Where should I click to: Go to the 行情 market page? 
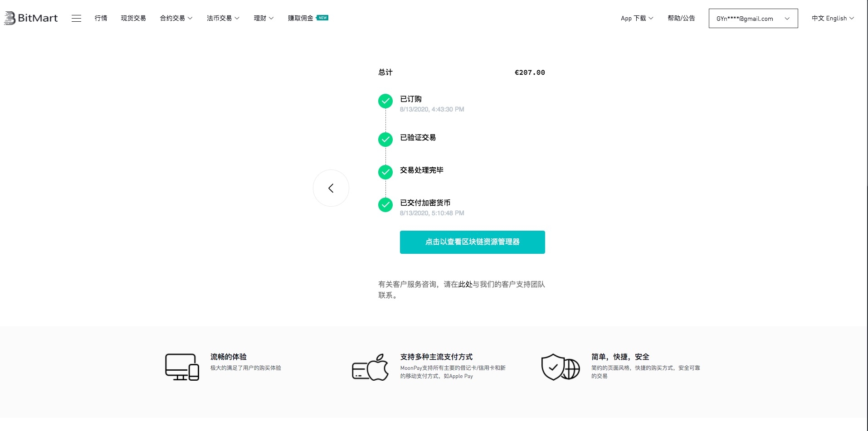coord(101,18)
